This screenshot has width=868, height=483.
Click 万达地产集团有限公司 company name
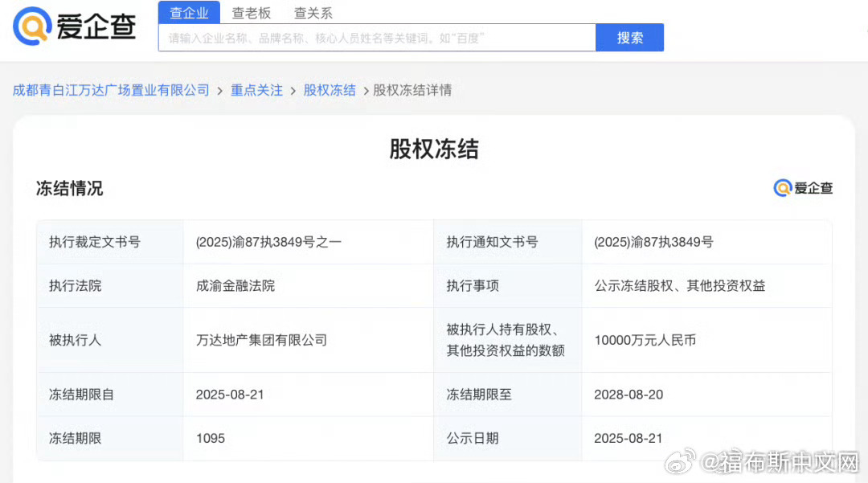coord(261,340)
